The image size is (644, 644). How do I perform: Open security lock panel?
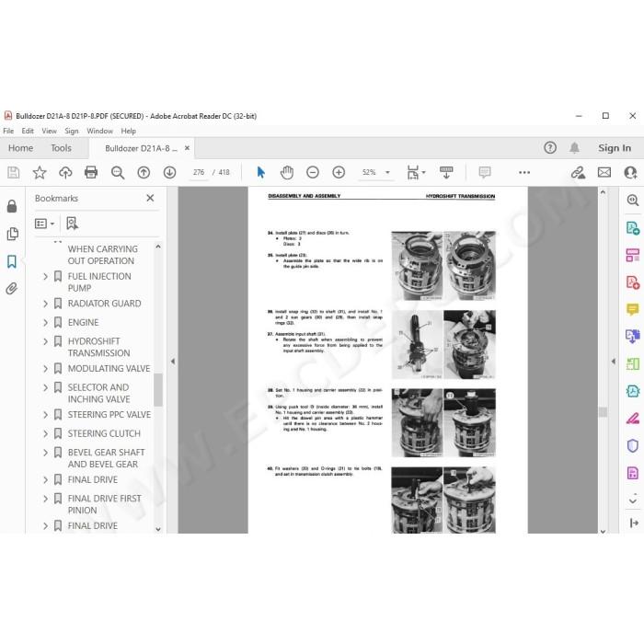(12, 206)
